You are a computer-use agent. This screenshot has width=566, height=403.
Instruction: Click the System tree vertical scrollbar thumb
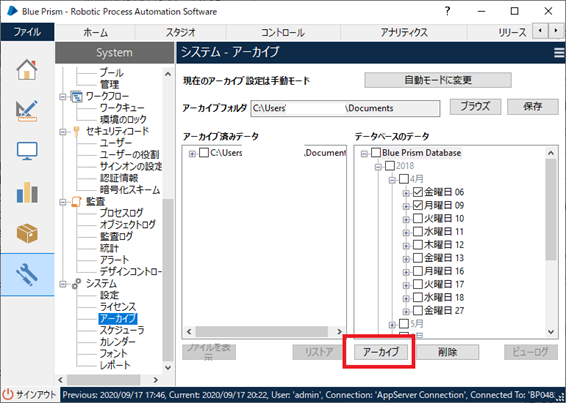click(x=168, y=280)
